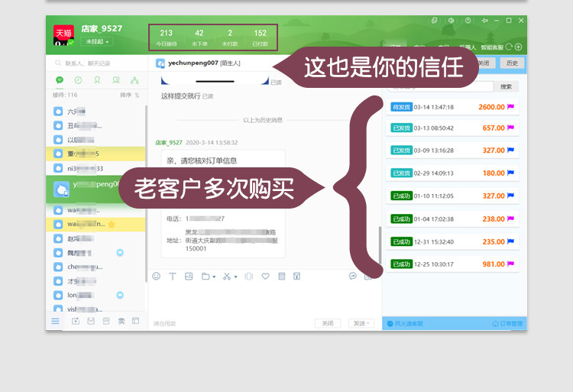Toggle the blue flag on 327.00 03-09 order
Viewport: 573px width, 392px height.
pyautogui.click(x=510, y=150)
